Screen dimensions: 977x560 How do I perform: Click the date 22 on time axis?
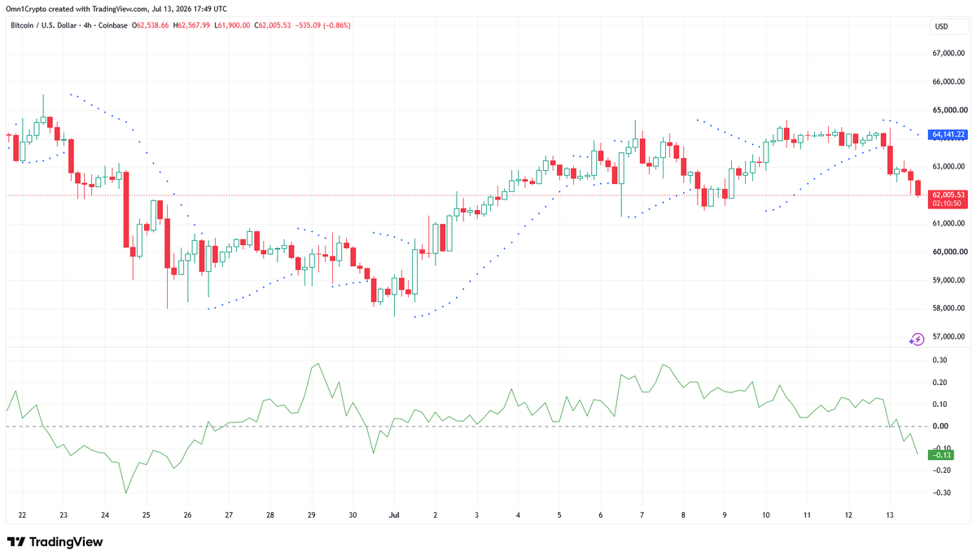pos(22,515)
